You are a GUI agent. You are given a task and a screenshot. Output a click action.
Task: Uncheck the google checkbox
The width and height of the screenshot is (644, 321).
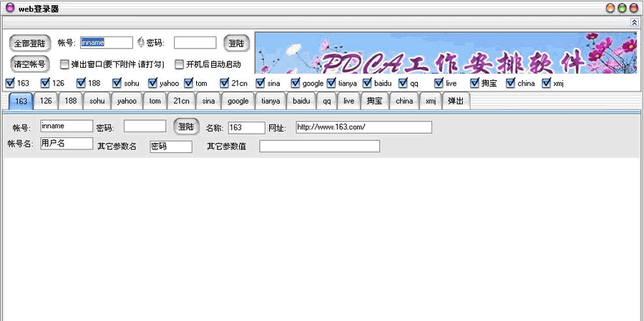click(296, 84)
